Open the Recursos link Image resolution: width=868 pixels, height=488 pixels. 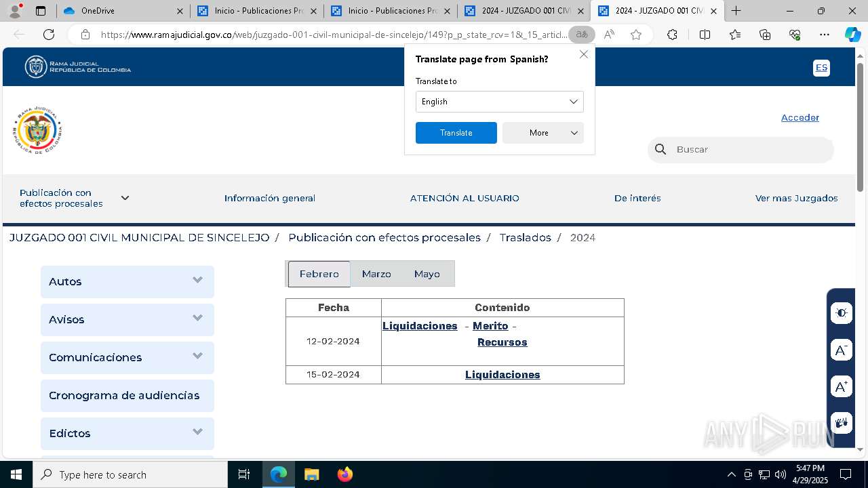point(502,342)
